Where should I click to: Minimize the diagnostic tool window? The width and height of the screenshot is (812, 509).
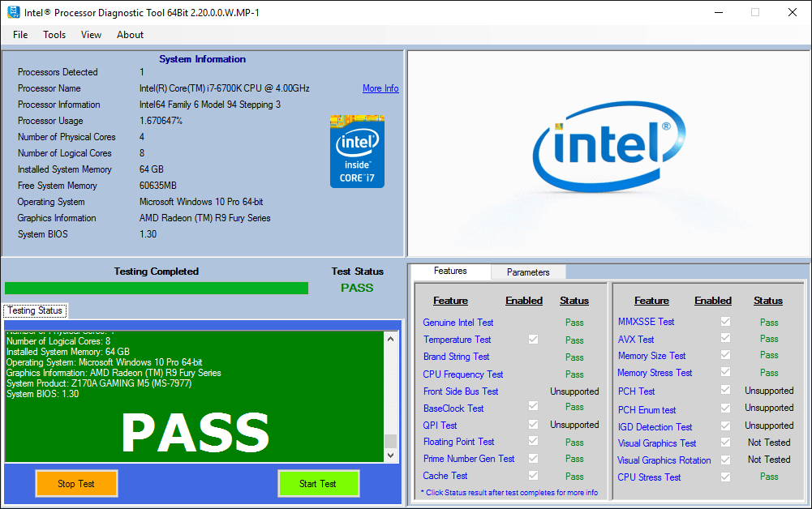[x=718, y=12]
